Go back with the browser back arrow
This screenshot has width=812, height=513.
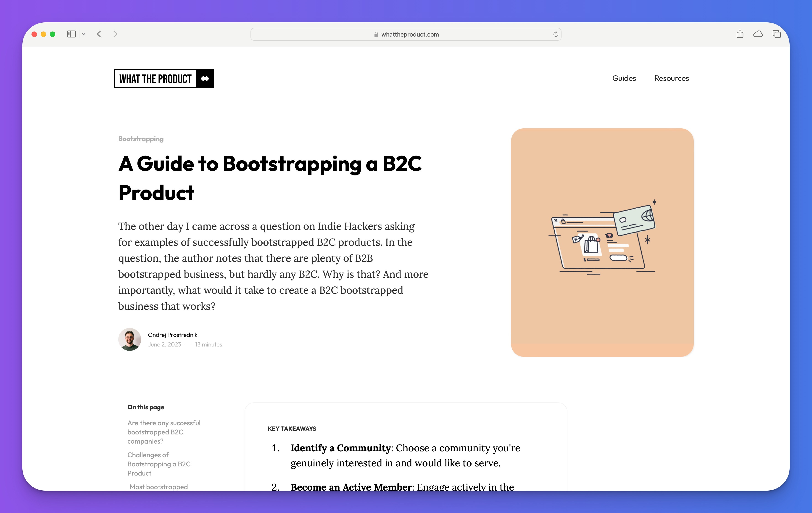[x=99, y=34]
